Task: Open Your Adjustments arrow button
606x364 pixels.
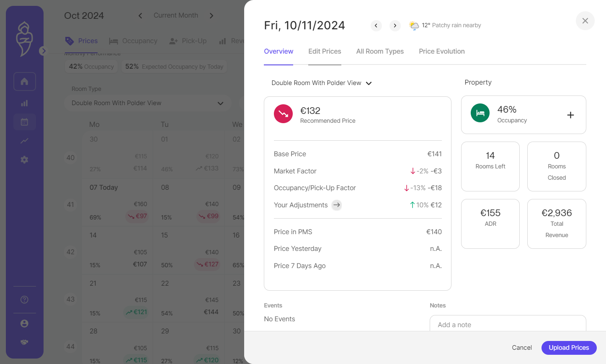Action: (x=337, y=205)
